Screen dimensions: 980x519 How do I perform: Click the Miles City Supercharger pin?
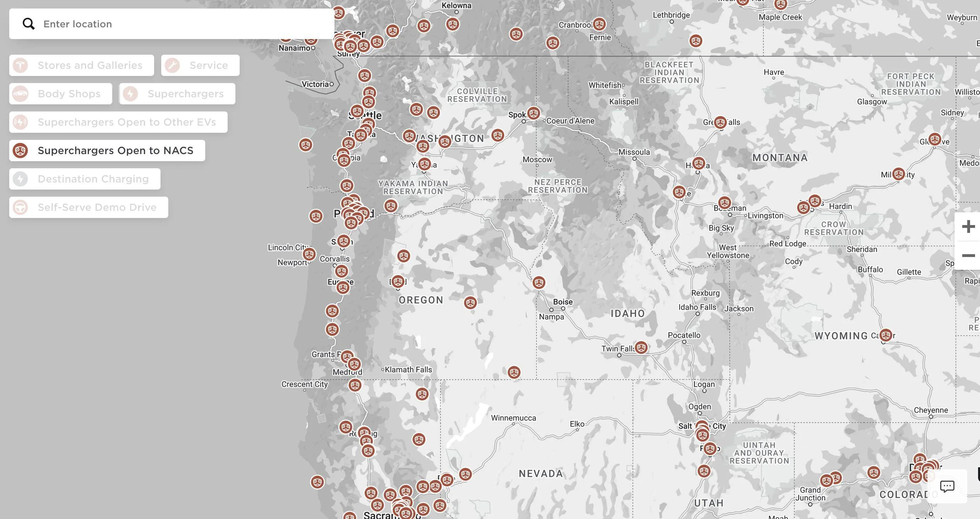click(x=899, y=174)
